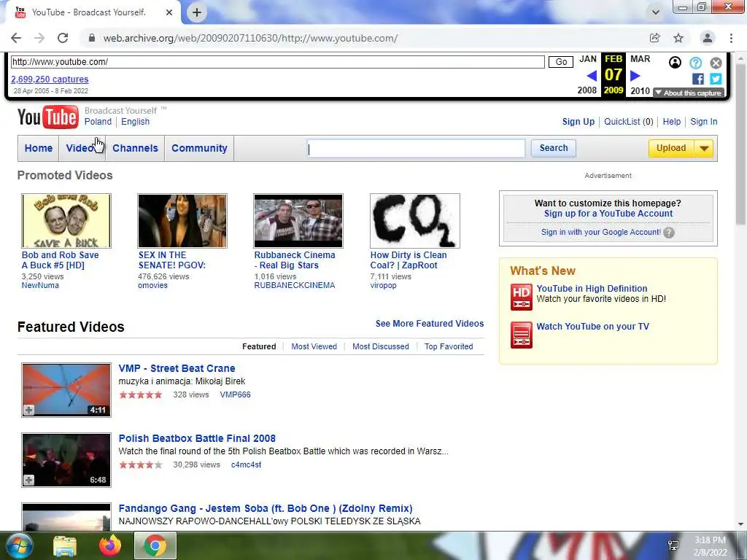Open the viropop channel link
The width and height of the screenshot is (747, 560).
383,285
